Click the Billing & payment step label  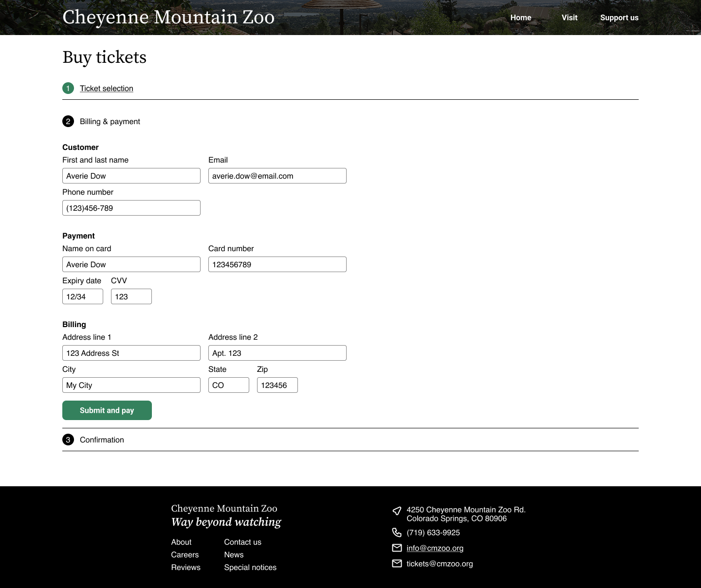click(x=110, y=121)
